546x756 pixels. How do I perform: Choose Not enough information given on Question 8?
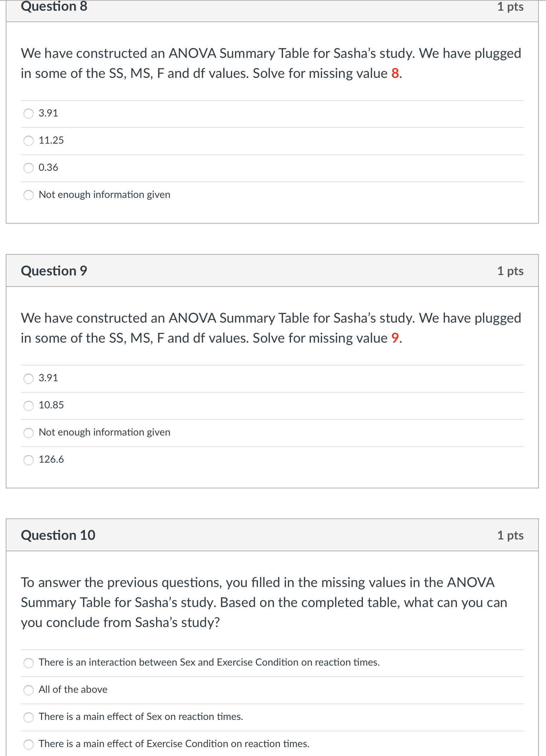click(29, 195)
